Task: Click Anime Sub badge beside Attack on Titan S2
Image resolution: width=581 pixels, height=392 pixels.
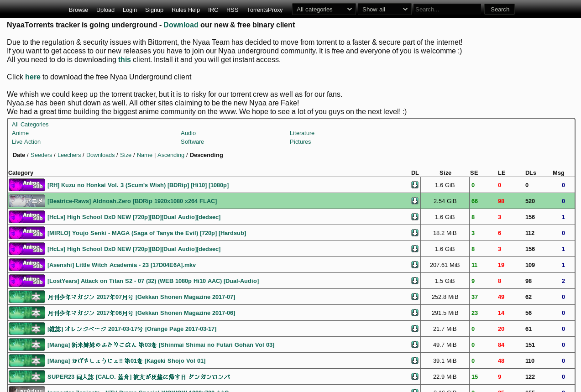Action: 27,281
